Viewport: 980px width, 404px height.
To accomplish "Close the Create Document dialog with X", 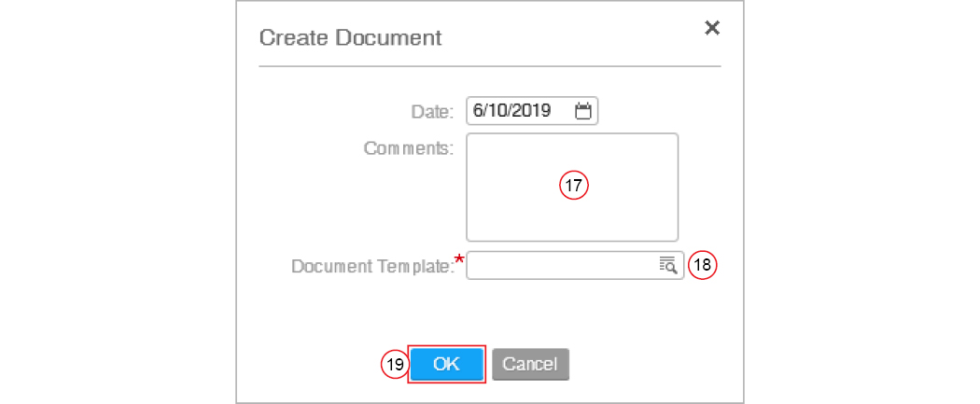I will tap(712, 27).
